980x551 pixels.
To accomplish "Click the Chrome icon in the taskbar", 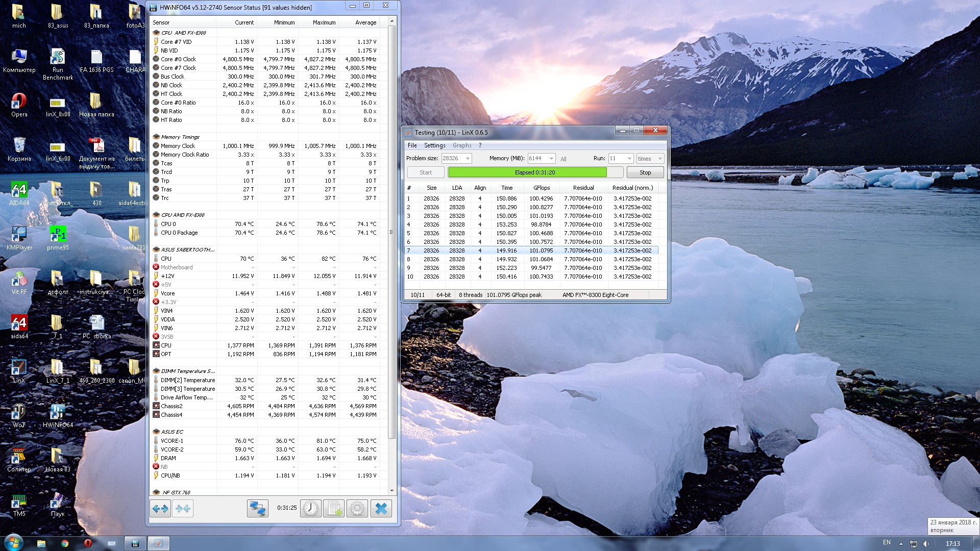I will 65,543.
